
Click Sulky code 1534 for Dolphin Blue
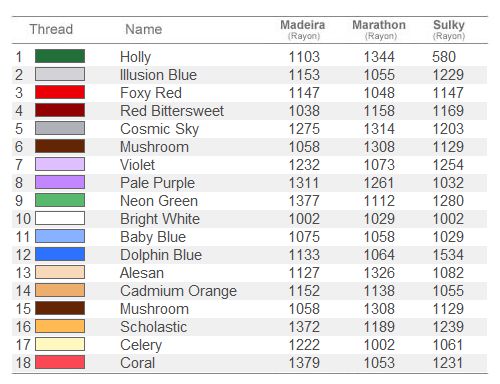pyautogui.click(x=448, y=255)
